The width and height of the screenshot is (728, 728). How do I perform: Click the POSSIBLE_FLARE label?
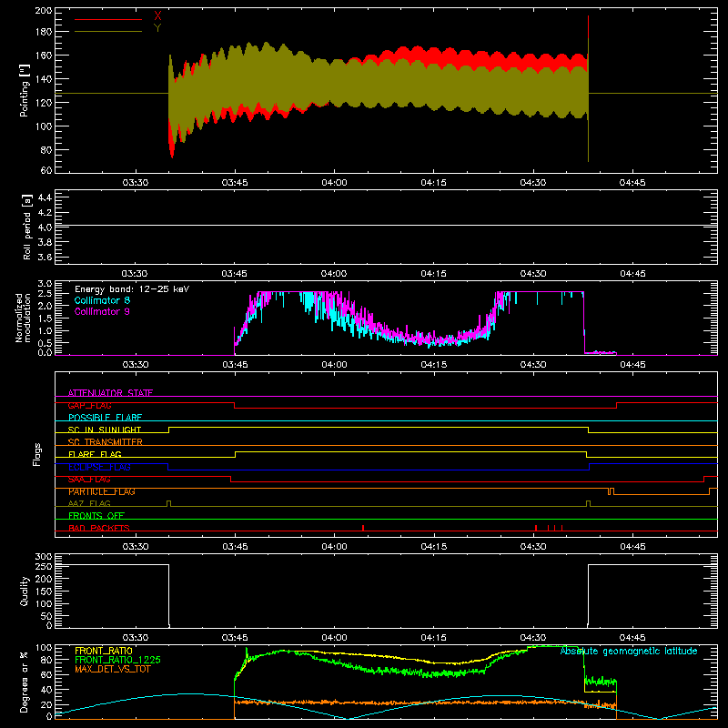[105, 418]
